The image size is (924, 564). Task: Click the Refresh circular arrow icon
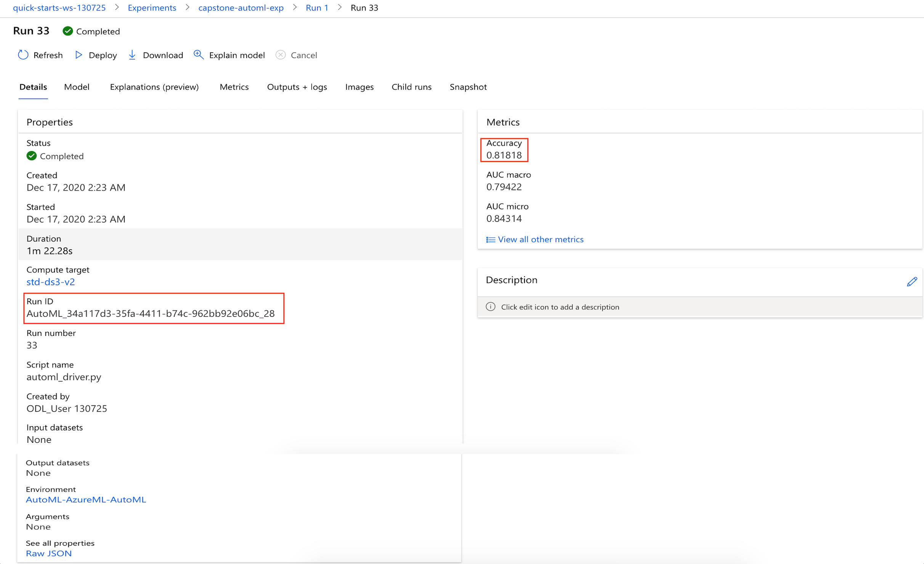23,55
